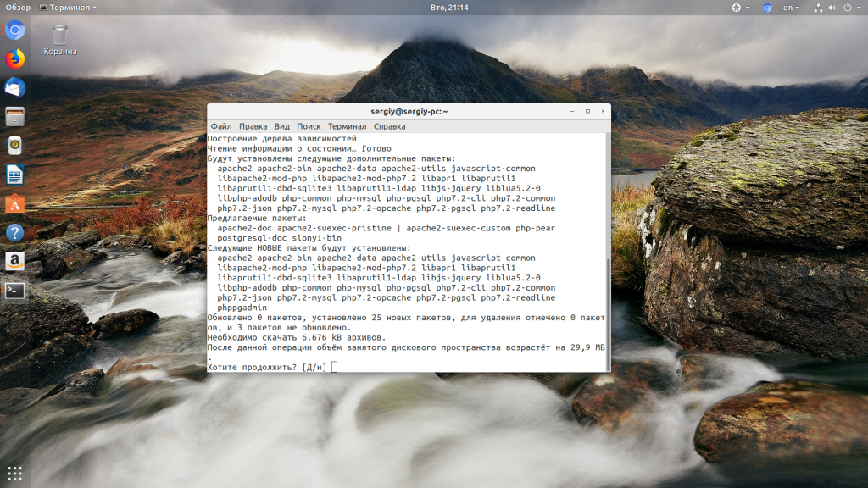Click the power icon in the top bar
This screenshot has width=868, height=488.
click(847, 8)
